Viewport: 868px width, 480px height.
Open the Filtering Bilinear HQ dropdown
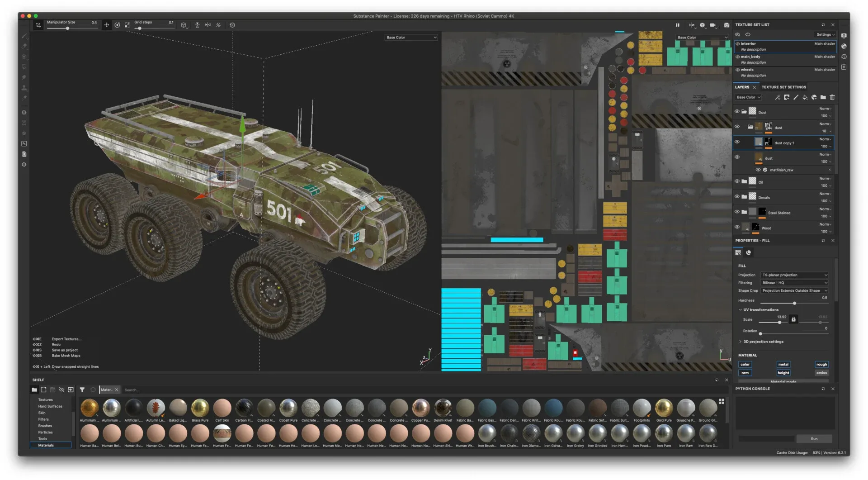click(795, 283)
